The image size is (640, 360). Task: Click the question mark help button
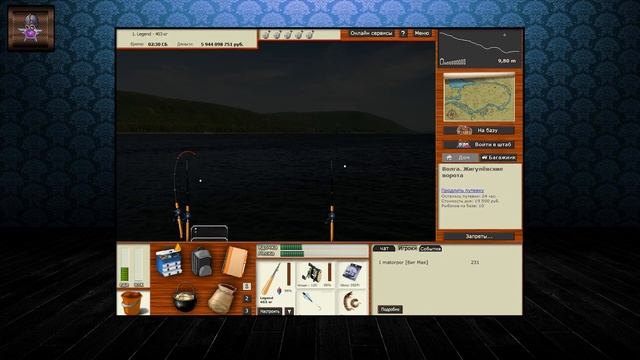[403, 33]
